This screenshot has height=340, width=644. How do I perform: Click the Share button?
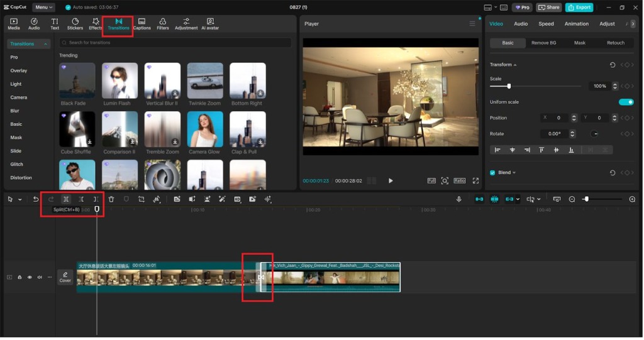point(549,8)
